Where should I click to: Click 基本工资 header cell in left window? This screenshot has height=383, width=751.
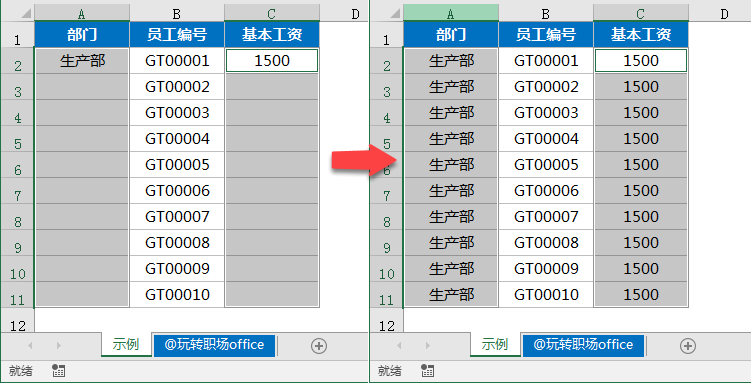tap(272, 34)
